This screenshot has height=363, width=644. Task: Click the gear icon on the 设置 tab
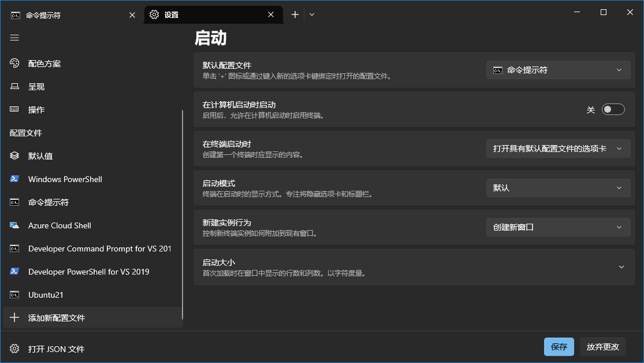point(154,14)
